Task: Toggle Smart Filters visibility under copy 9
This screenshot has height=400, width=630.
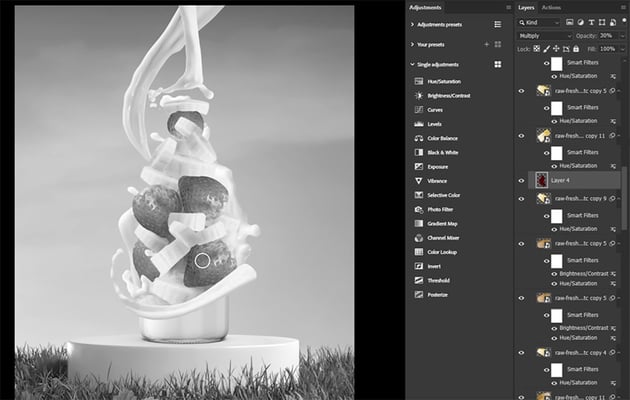Action: click(546, 216)
